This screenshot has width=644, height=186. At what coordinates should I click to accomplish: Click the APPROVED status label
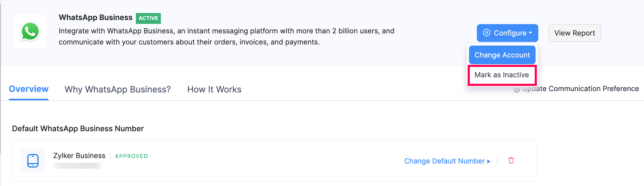131,156
